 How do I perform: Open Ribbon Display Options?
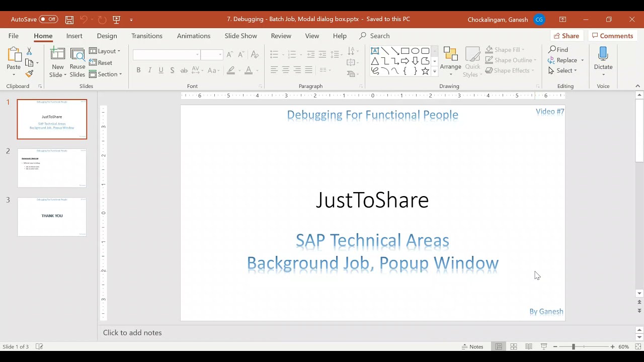coord(562,20)
